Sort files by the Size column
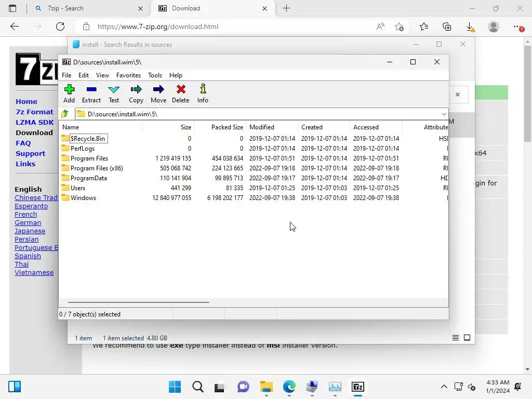Viewport: 532px width, 399px height. coord(168,127)
